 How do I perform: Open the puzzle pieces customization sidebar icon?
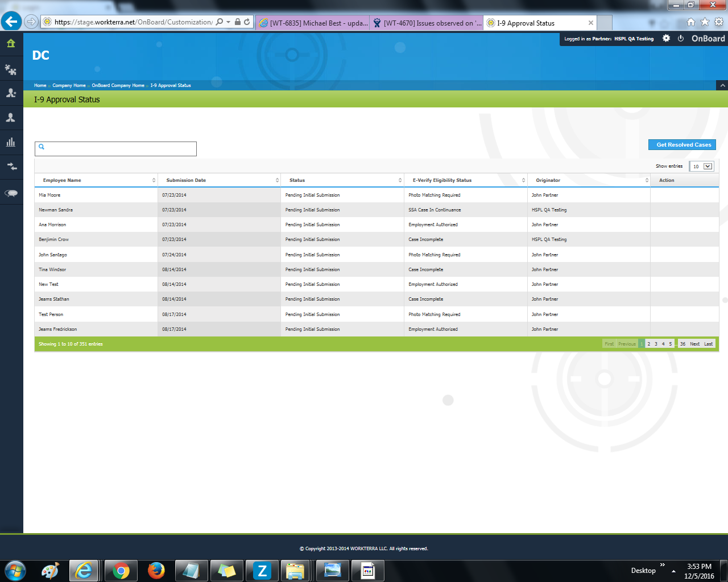pyautogui.click(x=11, y=70)
